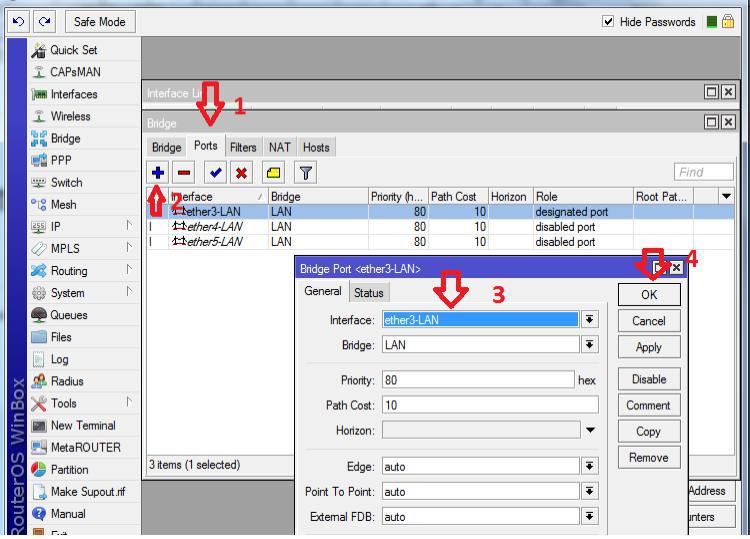Click red minus Remove icon
This screenshot has width=750, height=539.
(184, 173)
